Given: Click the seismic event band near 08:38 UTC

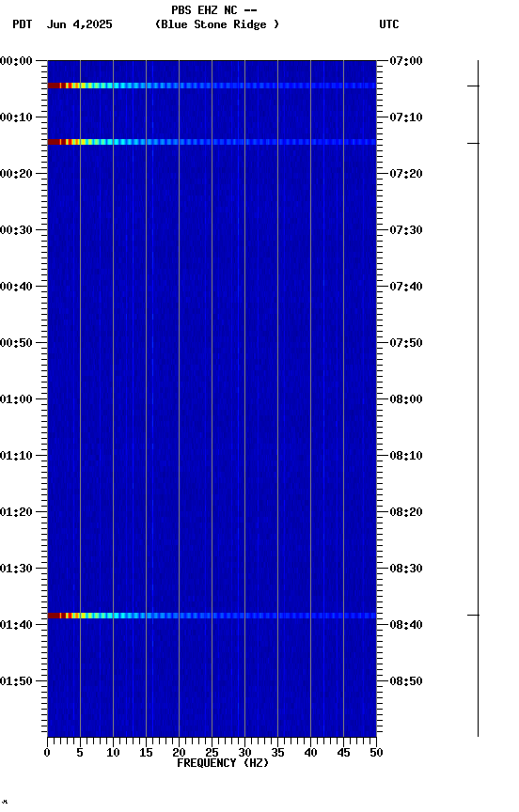Looking at the screenshot, I should 212,616.
